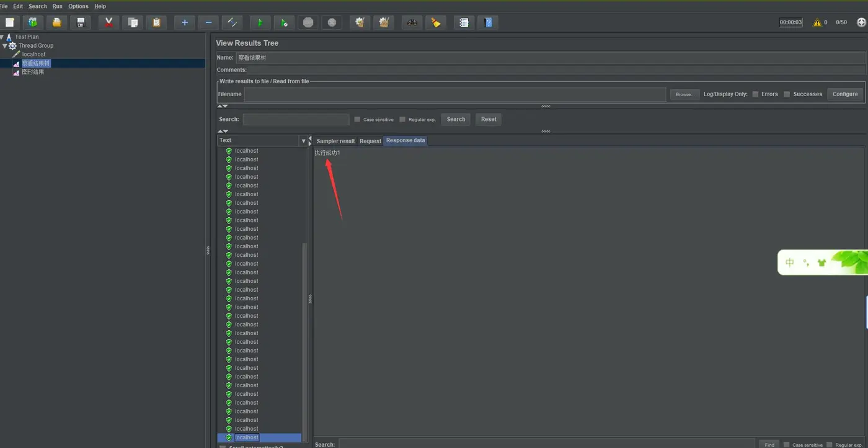Open search with binoculars icon
868x448 pixels.
[x=412, y=22]
